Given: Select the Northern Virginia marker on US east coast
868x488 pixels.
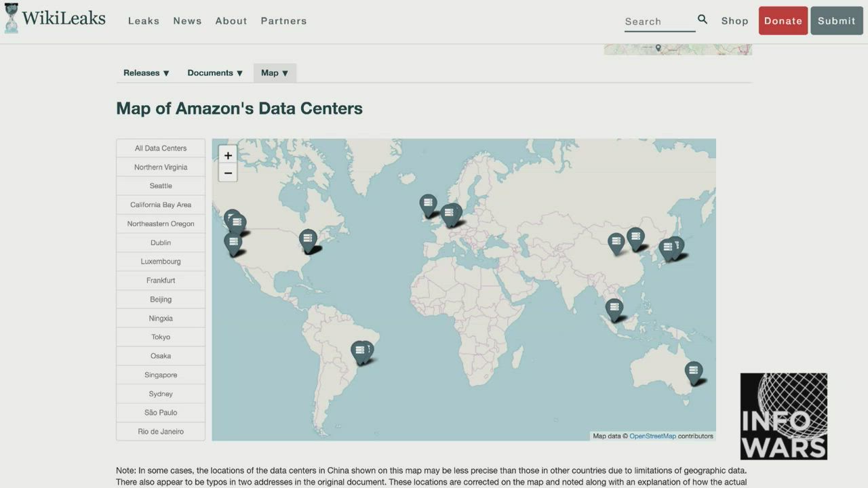Looking at the screenshot, I should tap(308, 239).
